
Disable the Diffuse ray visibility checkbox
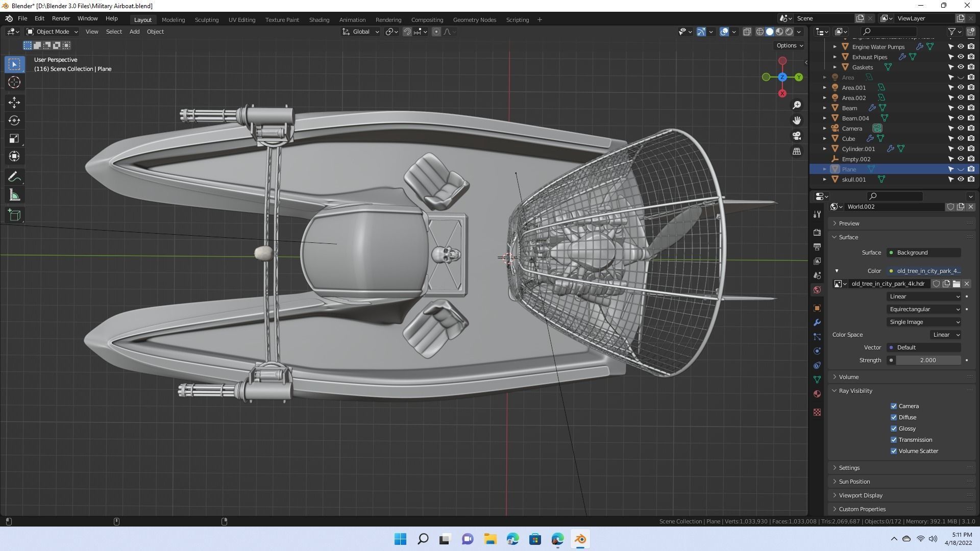894,417
